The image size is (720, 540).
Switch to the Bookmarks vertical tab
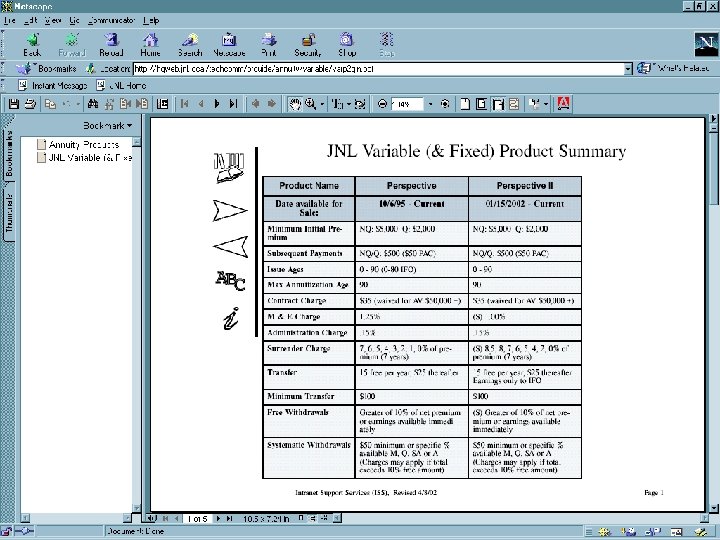click(x=9, y=154)
